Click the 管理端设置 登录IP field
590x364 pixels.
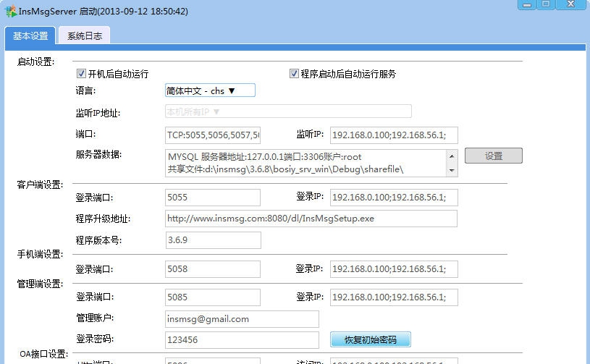pos(394,297)
